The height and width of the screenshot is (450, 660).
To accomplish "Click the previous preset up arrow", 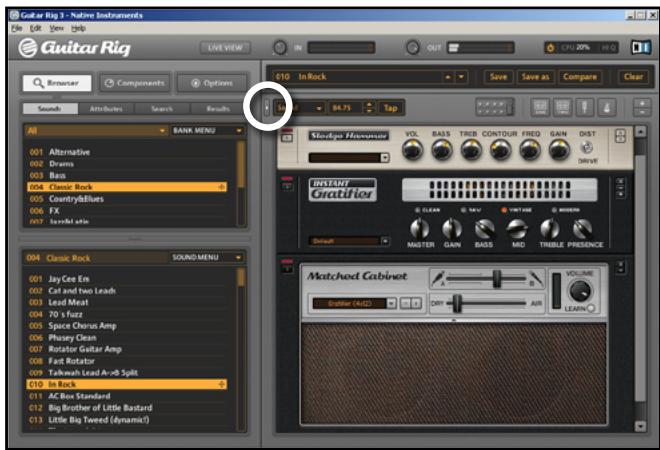I will (447, 77).
